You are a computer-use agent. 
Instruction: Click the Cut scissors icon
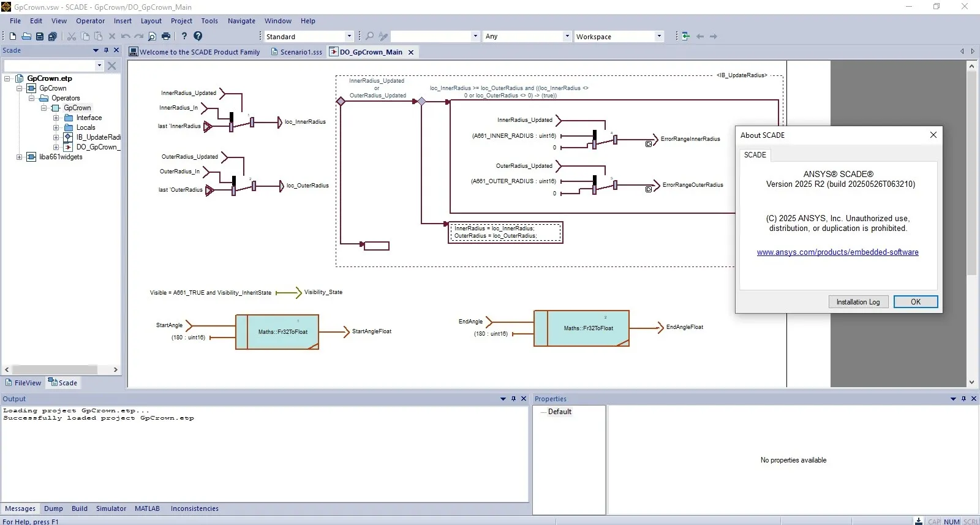pyautogui.click(x=72, y=37)
